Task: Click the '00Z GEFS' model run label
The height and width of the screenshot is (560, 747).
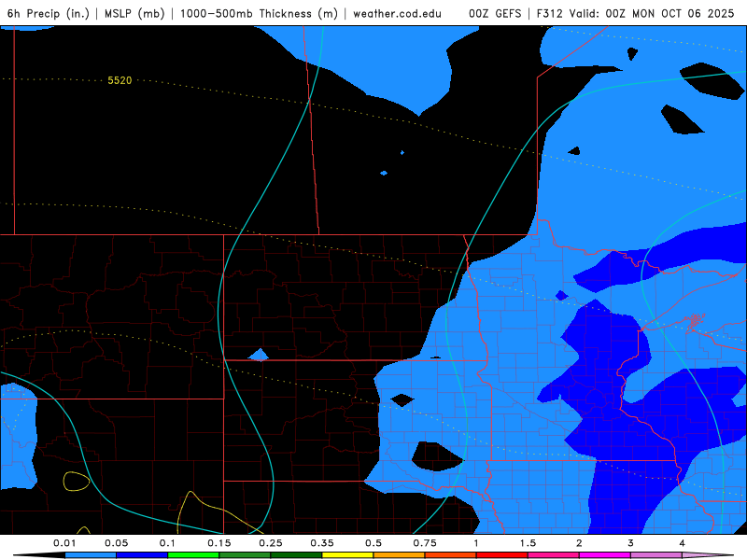Action: point(495,13)
